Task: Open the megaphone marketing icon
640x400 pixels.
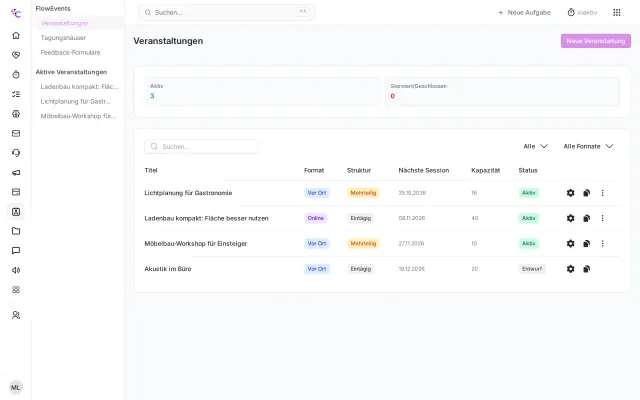Action: point(16,173)
